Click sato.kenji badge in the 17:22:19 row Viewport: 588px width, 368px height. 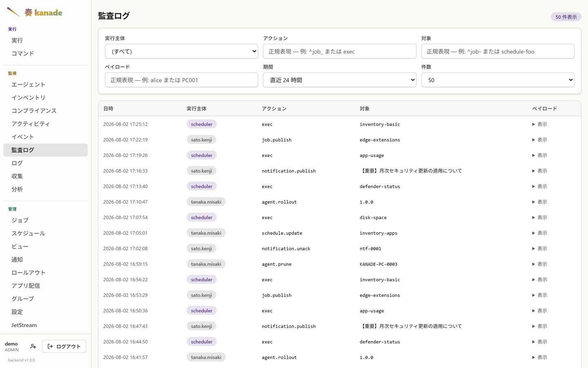201,140
